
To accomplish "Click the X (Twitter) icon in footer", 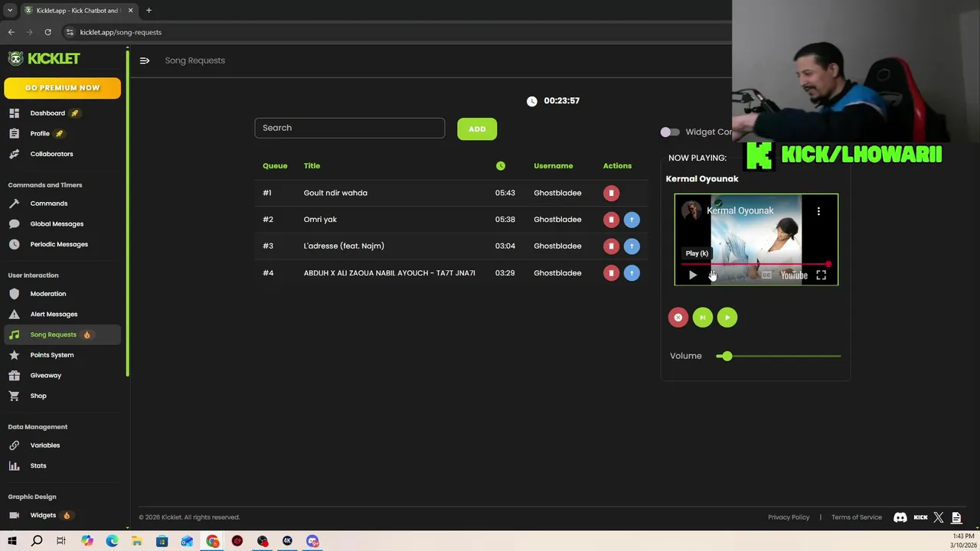I will tap(939, 517).
